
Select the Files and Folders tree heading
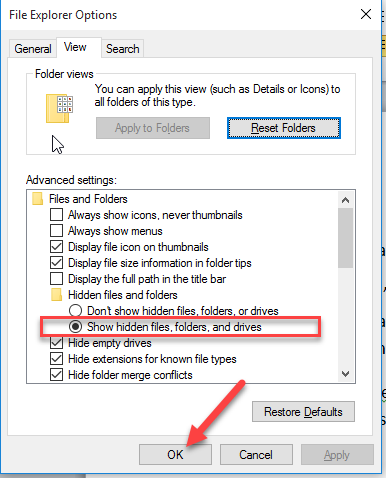coord(88,199)
